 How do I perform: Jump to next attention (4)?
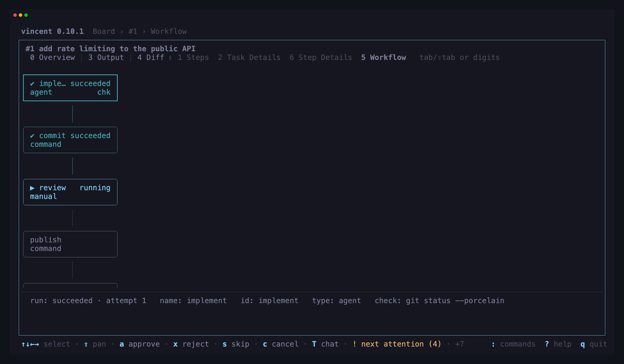click(397, 344)
